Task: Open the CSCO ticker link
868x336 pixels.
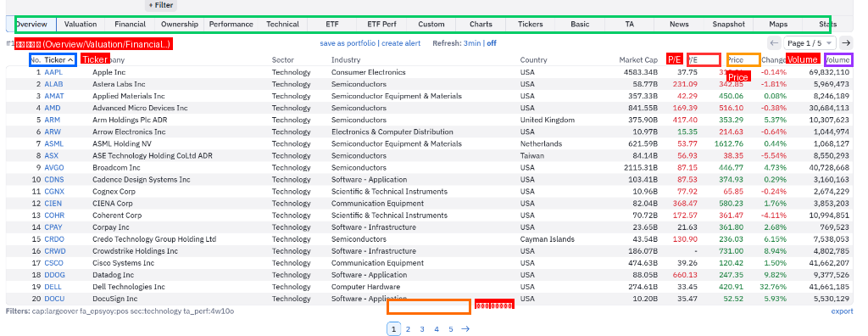Action: coord(53,263)
